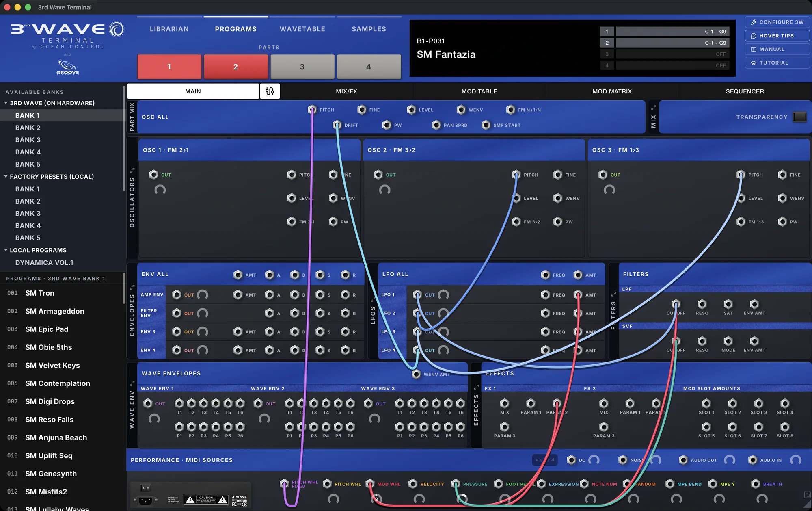Click the SMP Start jack
The height and width of the screenshot is (511, 812).
(486, 125)
